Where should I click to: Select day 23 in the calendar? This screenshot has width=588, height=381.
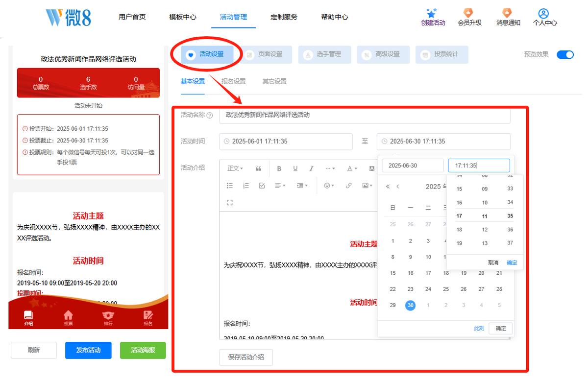point(411,289)
